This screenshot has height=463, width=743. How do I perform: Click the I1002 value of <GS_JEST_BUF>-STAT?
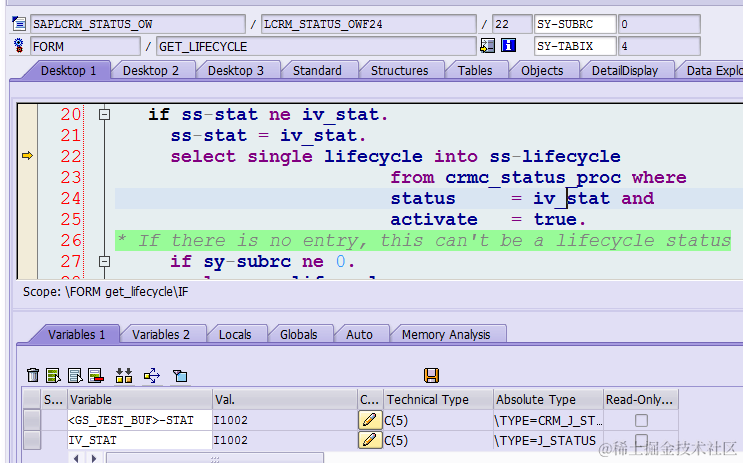pos(285,420)
